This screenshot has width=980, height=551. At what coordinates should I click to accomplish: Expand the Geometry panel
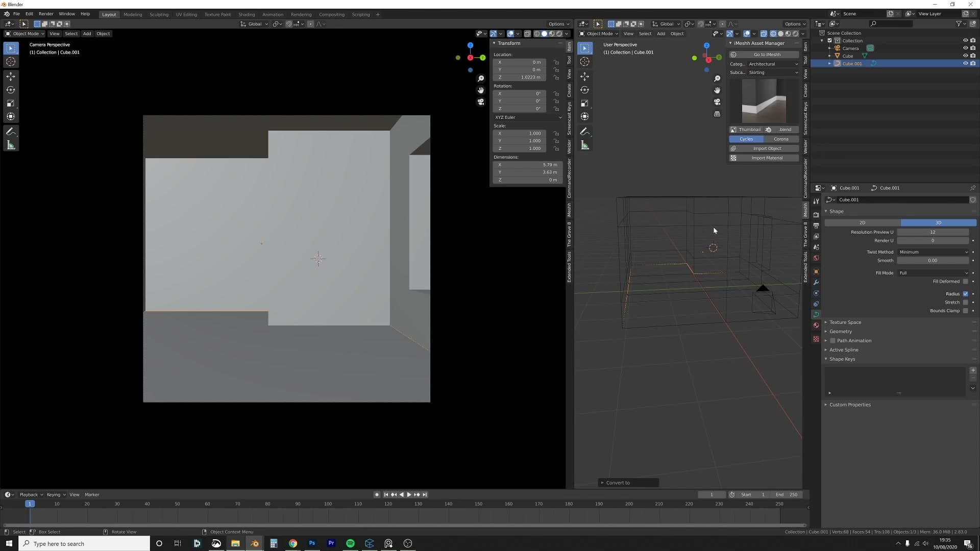pyautogui.click(x=840, y=332)
